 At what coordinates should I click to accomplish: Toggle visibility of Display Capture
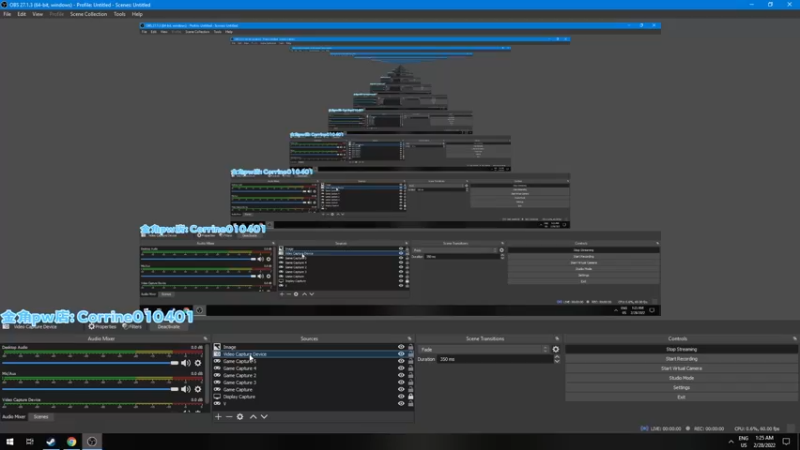coord(401,397)
